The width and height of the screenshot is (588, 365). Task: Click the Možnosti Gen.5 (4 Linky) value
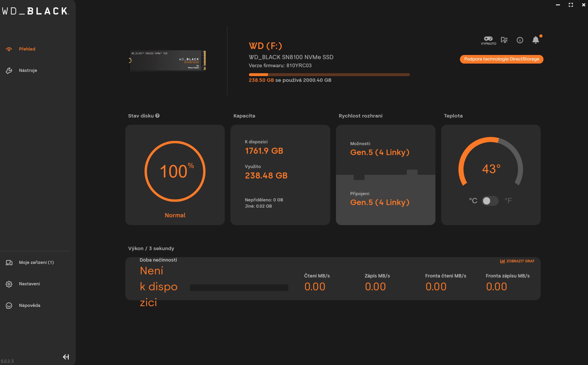pos(380,152)
